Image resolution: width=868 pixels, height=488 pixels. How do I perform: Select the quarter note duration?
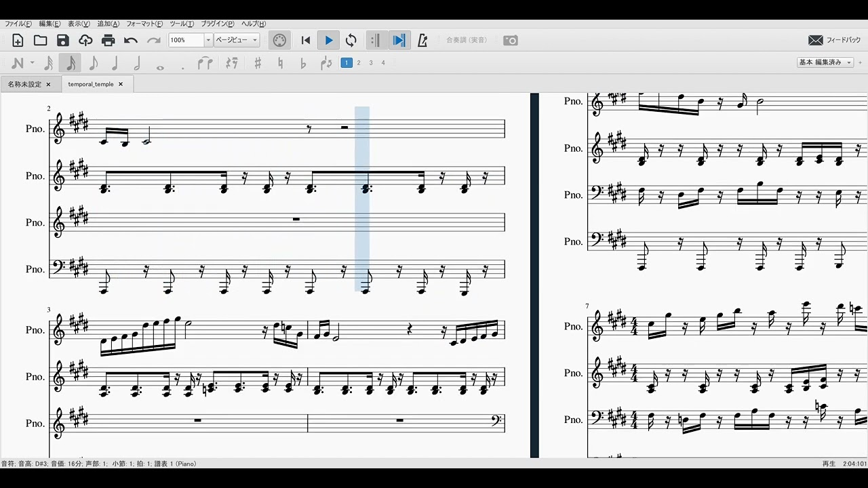click(x=115, y=64)
